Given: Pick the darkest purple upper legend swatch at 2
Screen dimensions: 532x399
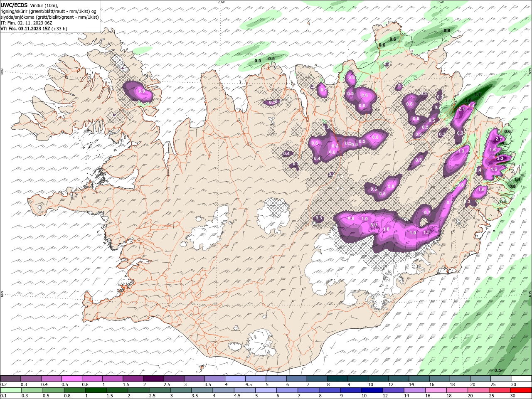Looking at the screenshot, I should [x=153, y=379].
